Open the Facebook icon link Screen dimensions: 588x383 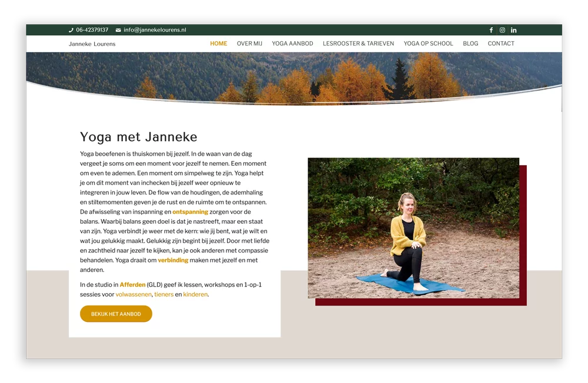pos(491,30)
